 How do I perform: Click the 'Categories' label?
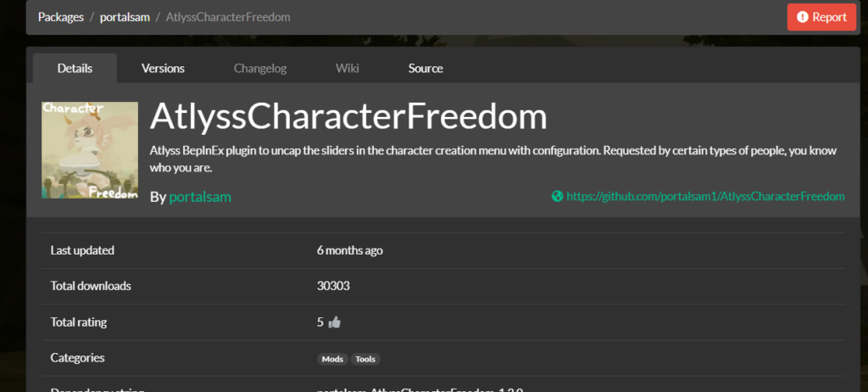click(77, 357)
